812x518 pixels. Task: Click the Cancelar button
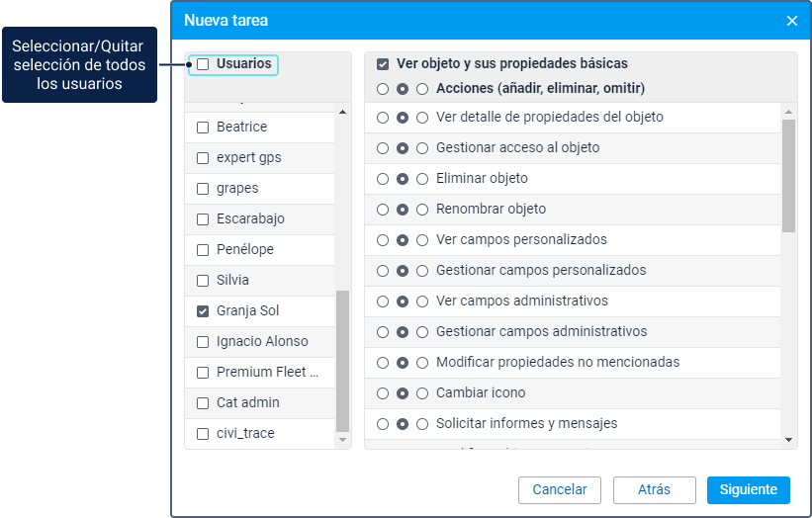pyautogui.click(x=560, y=490)
